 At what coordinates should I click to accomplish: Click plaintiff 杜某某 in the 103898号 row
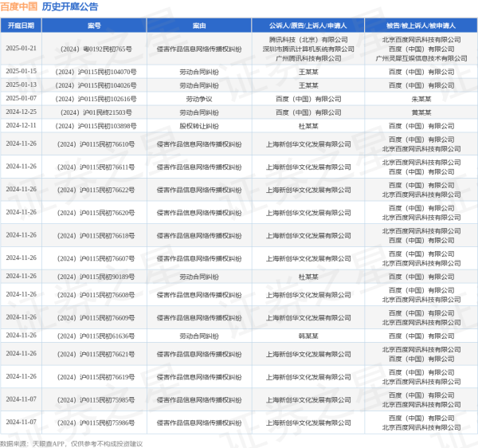tap(308, 126)
